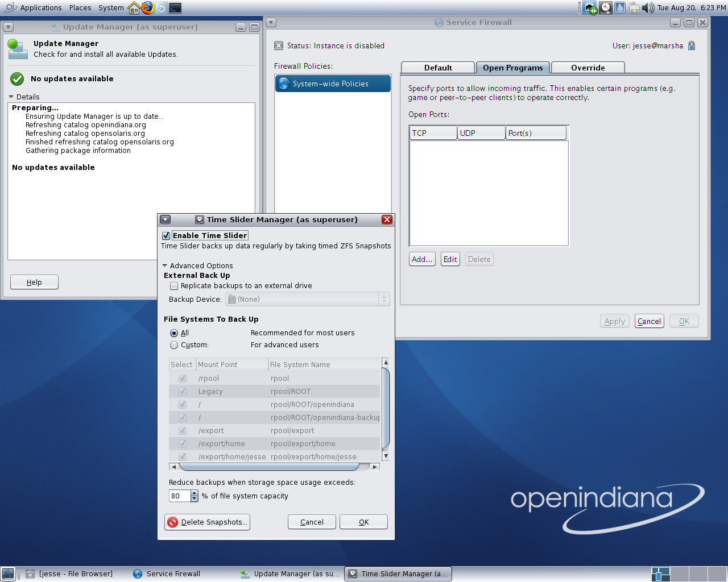This screenshot has height=582, width=728.
Task: Click the lock icon next to jesse@marsha
Action: (692, 45)
